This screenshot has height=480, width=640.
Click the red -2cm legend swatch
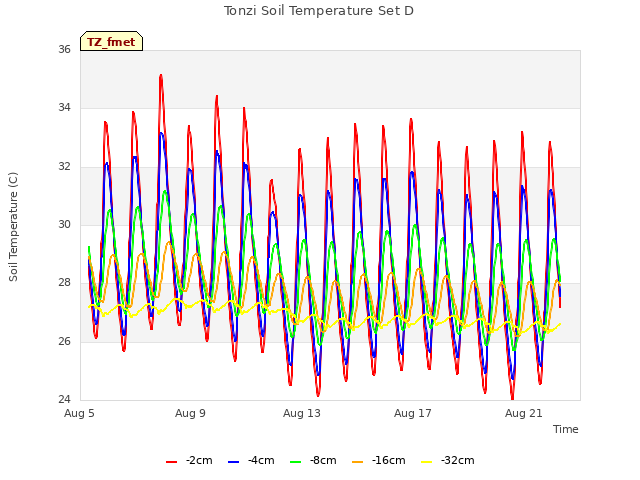pos(171,462)
